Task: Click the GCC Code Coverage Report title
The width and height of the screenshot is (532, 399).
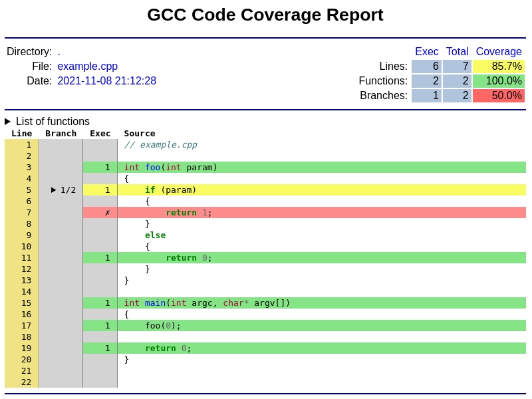Action: (x=265, y=15)
